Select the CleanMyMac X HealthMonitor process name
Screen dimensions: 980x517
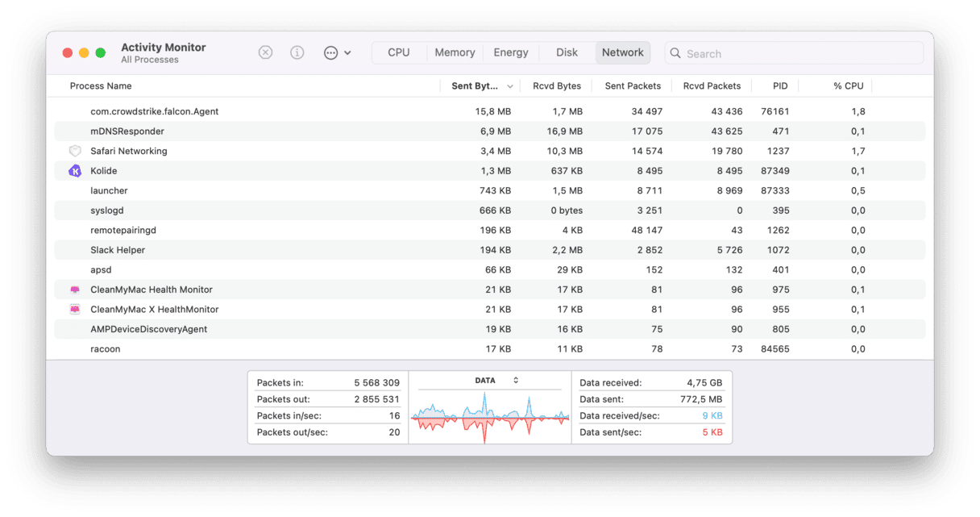pyautogui.click(x=155, y=310)
